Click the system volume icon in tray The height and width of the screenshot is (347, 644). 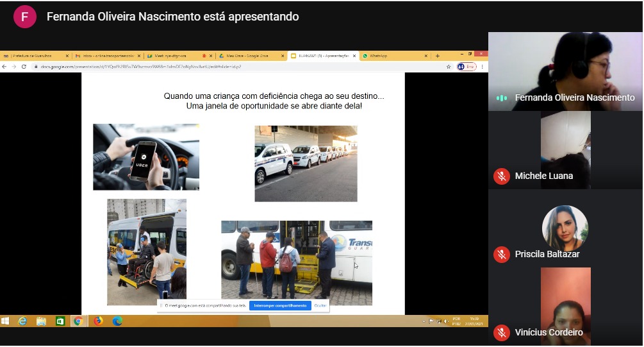[445, 321]
